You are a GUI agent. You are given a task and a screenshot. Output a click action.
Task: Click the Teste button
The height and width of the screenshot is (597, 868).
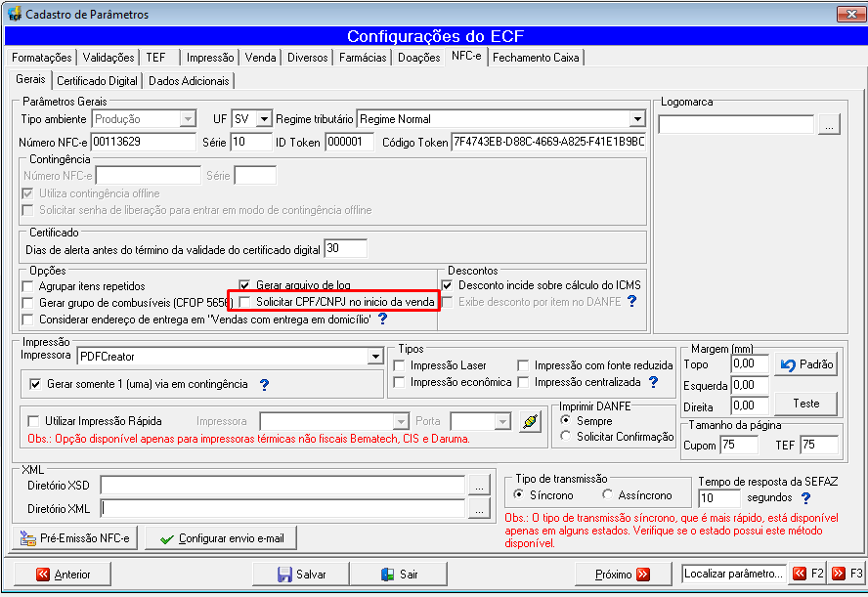click(x=806, y=404)
